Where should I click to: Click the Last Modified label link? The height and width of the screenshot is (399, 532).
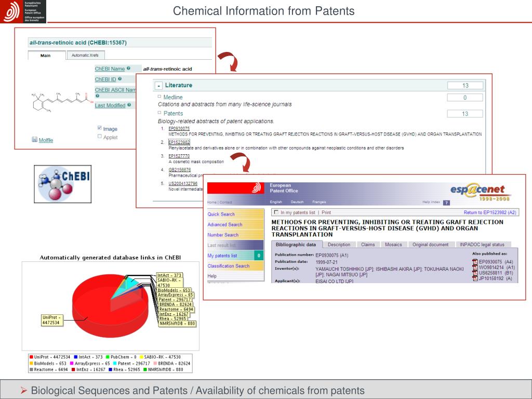click(x=110, y=105)
